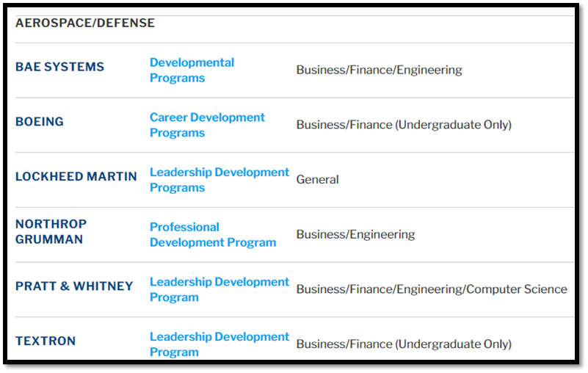Click Business/Finance/Engineering text in BAE row
588x373 pixels.
tap(379, 70)
